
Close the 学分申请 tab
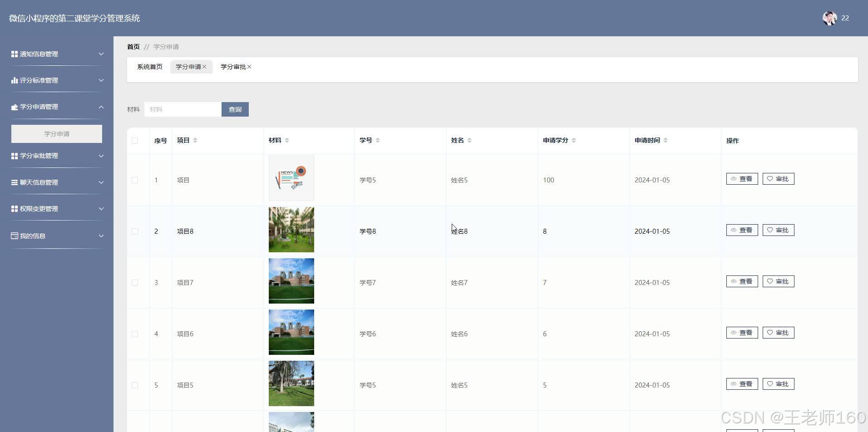click(204, 67)
